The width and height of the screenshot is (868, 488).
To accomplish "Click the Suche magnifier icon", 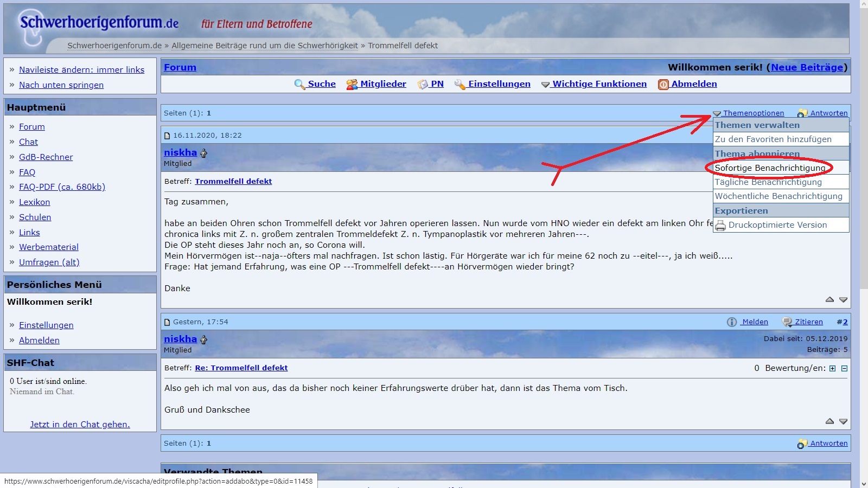I will click(299, 85).
